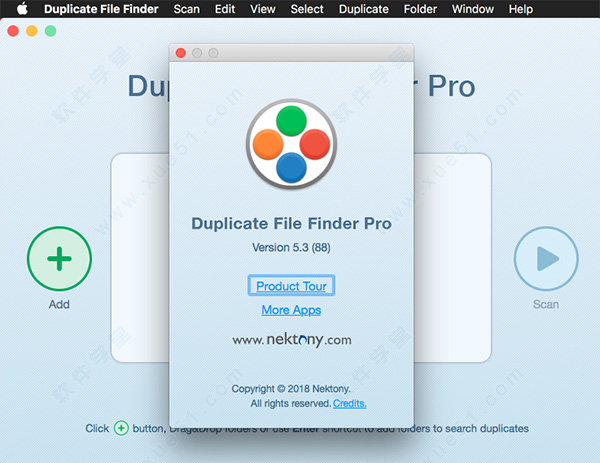Visit www.nektony.com website logo

click(292, 340)
